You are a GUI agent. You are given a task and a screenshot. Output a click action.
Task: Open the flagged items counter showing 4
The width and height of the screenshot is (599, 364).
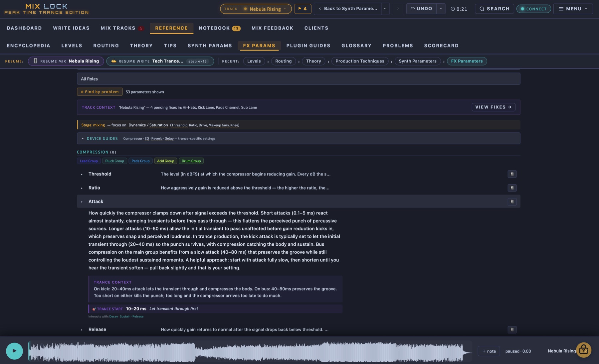(302, 9)
